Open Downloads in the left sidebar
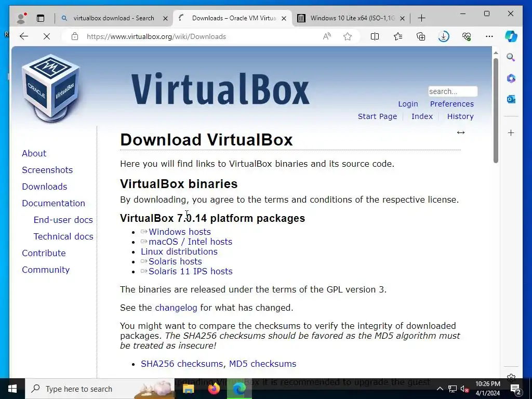The width and height of the screenshot is (532, 399). pyautogui.click(x=45, y=187)
